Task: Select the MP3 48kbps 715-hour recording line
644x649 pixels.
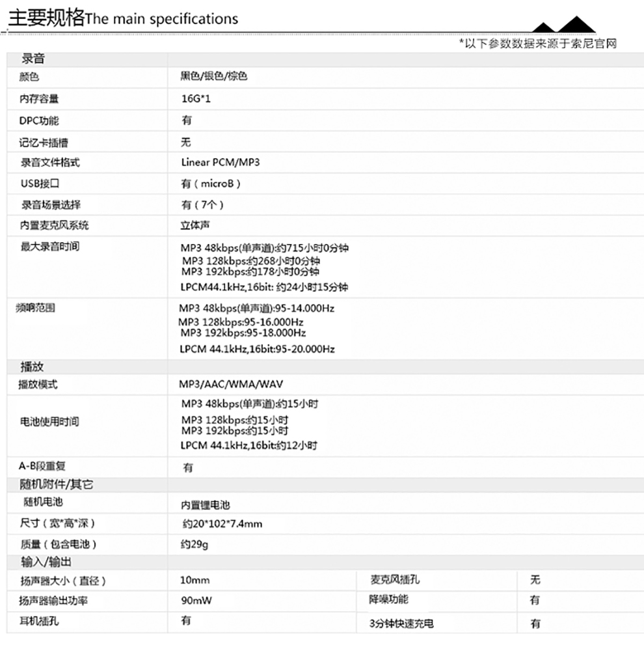Action: pyautogui.click(x=269, y=248)
